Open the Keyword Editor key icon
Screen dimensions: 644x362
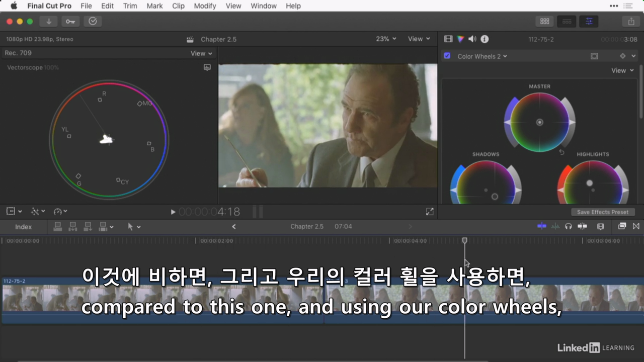pyautogui.click(x=70, y=21)
